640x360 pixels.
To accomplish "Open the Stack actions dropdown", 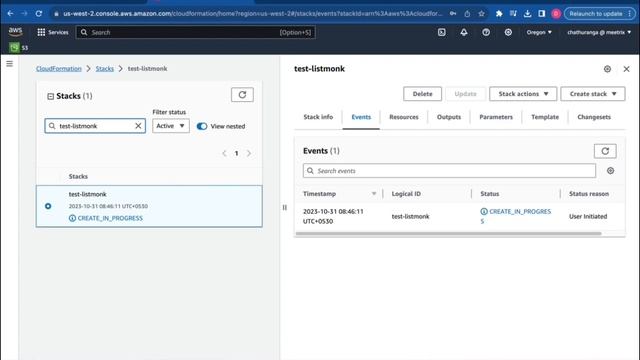I will pos(523,94).
